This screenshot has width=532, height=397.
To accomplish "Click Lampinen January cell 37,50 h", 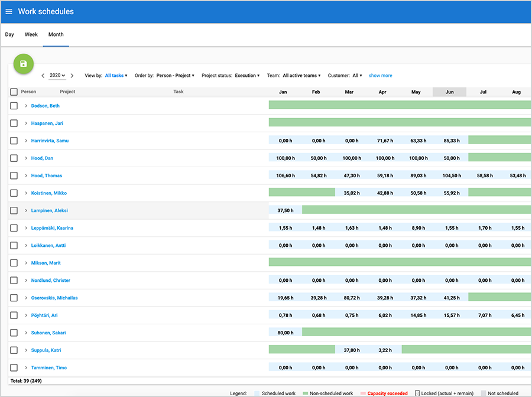I will 286,210.
